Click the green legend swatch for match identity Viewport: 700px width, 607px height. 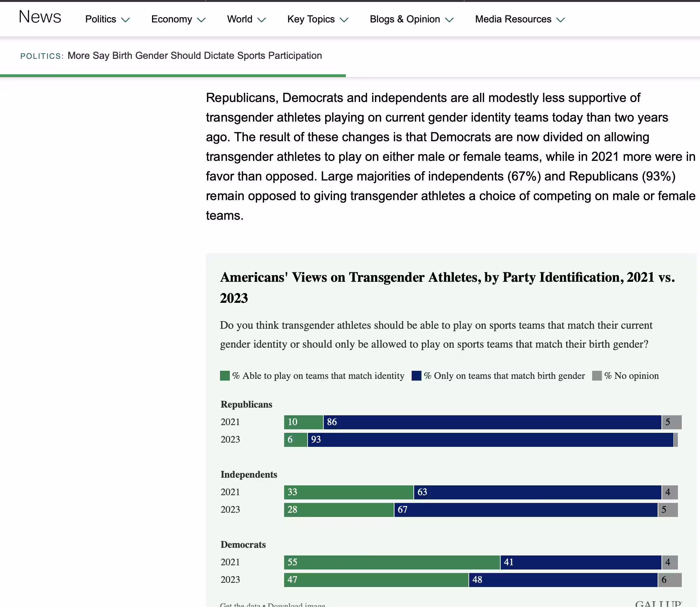[225, 376]
